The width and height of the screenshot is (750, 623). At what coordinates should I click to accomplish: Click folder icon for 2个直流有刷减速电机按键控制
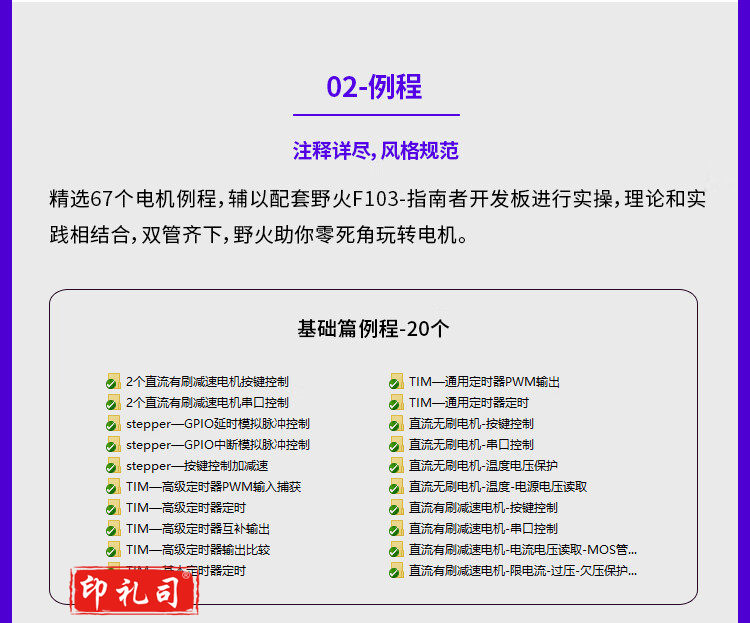coord(114,382)
